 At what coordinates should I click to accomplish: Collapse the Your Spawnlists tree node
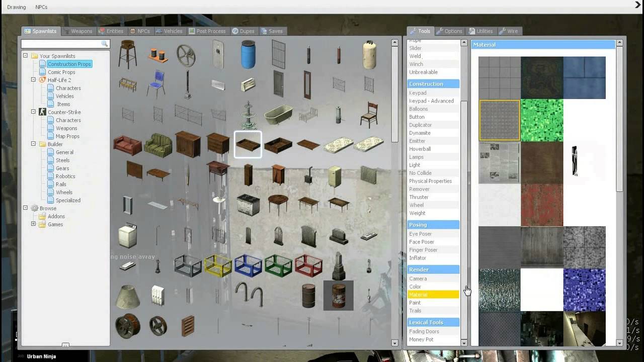[x=25, y=56]
